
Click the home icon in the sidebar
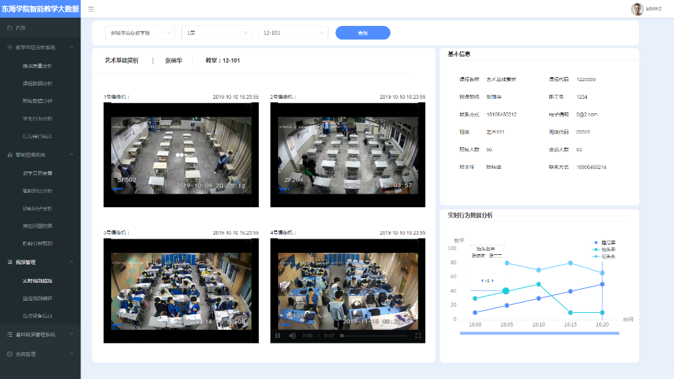click(x=9, y=28)
